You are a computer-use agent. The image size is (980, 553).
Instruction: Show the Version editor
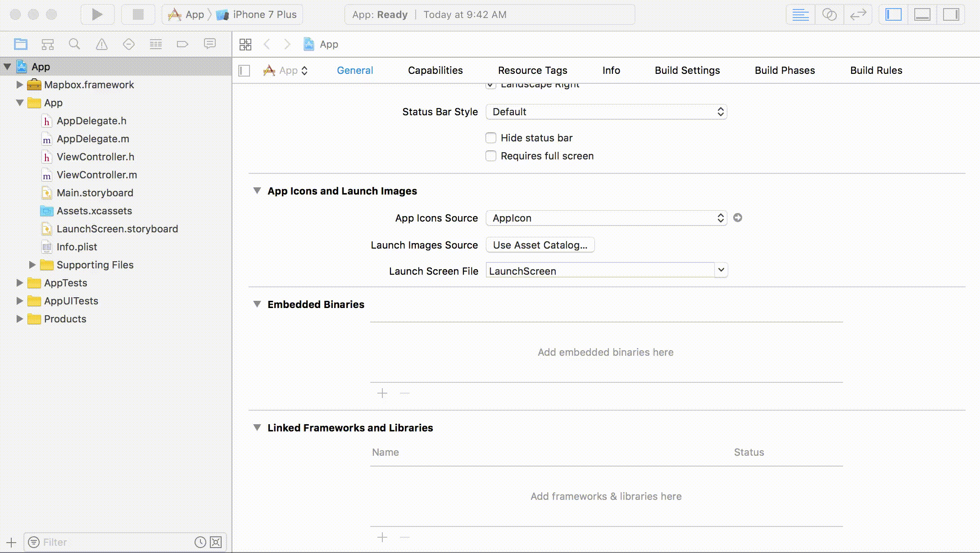[x=858, y=14]
